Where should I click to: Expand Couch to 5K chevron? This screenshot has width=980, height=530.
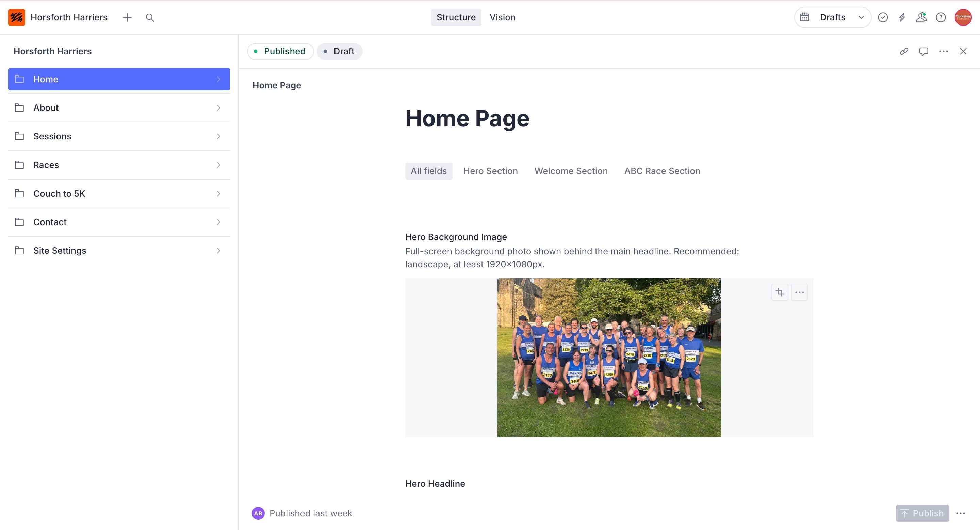tap(219, 193)
